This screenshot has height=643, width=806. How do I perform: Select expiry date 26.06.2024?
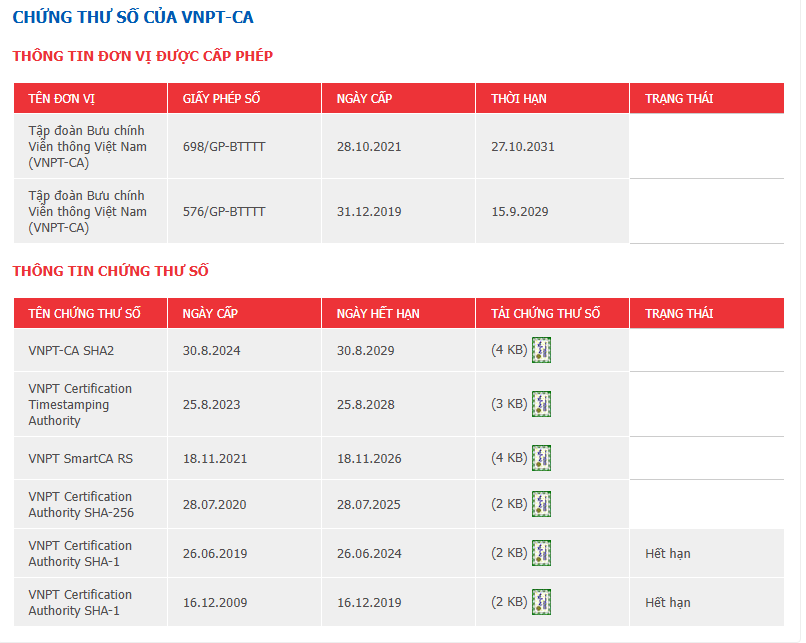369,554
